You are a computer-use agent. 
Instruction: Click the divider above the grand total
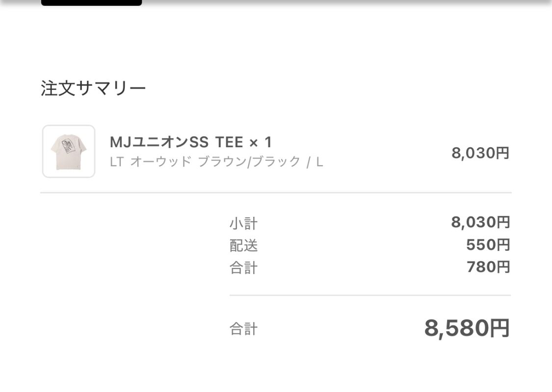[368, 295]
